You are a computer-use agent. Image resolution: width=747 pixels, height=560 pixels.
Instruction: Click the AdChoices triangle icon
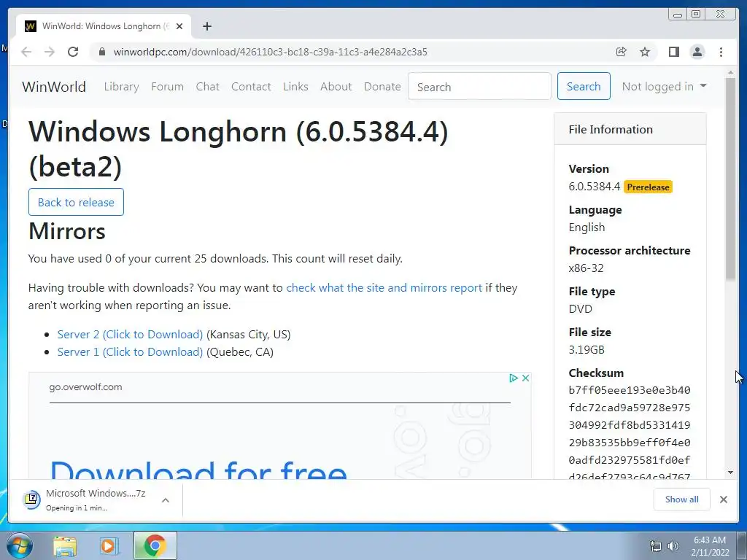[x=513, y=378]
